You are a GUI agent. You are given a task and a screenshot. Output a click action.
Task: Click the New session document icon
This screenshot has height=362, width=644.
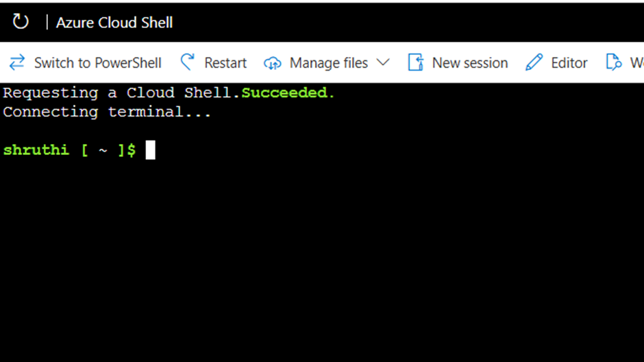point(416,62)
